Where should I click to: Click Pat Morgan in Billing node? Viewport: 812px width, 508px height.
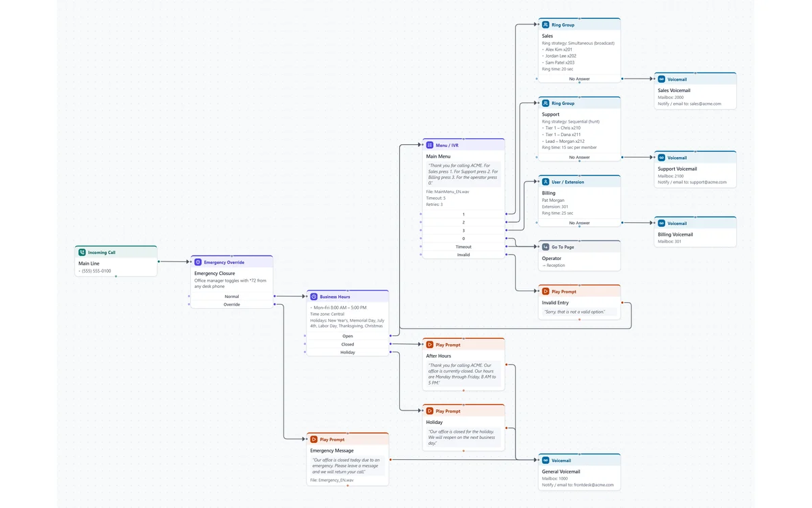[x=552, y=200]
